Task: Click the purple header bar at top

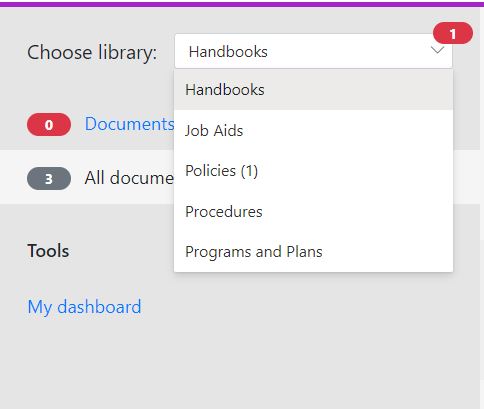Action: click(242, 4)
